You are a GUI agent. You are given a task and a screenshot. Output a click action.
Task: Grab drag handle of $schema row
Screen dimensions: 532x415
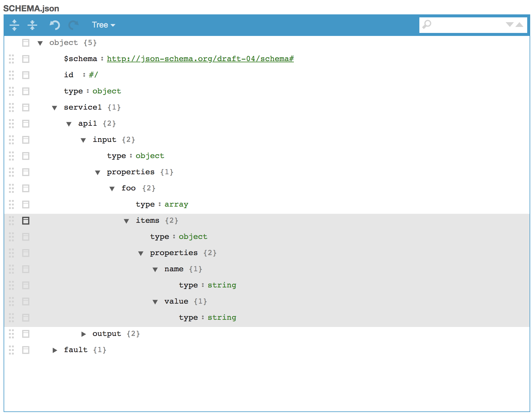tap(11, 59)
